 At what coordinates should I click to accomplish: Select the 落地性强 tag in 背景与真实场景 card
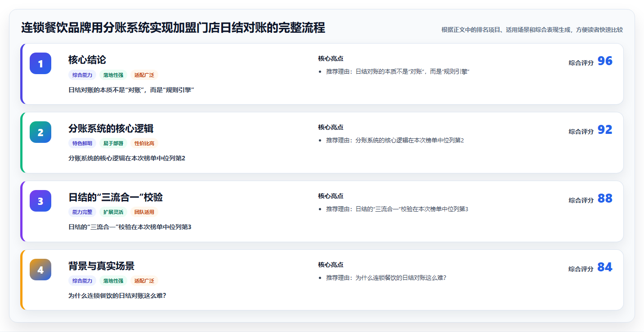[113, 281]
